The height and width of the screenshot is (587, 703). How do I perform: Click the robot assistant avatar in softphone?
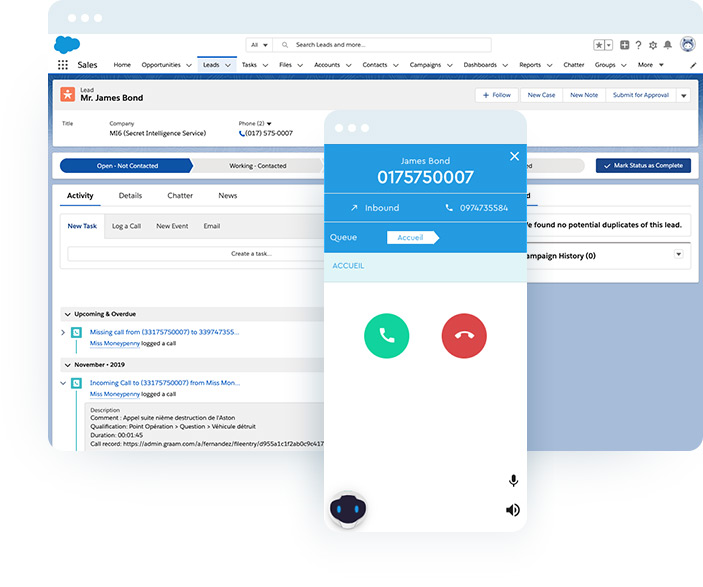(348, 509)
